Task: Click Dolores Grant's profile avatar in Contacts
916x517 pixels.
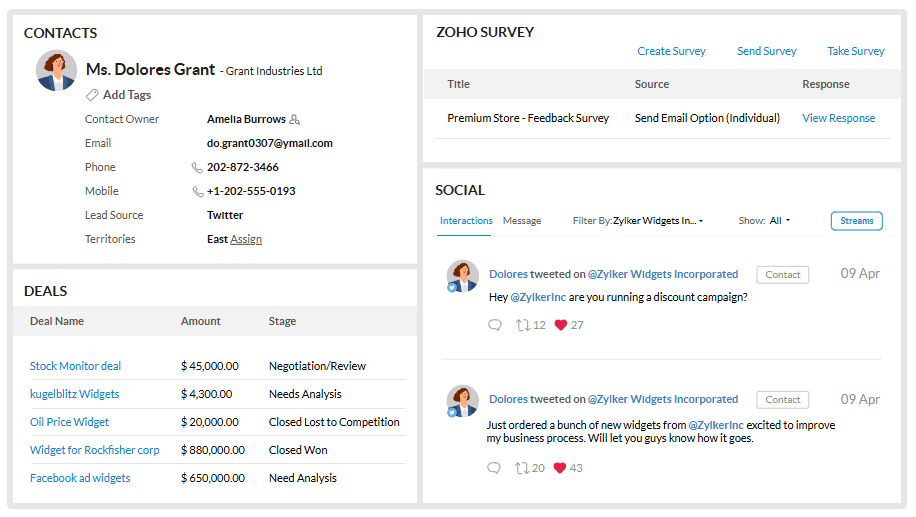Action: 56,71
